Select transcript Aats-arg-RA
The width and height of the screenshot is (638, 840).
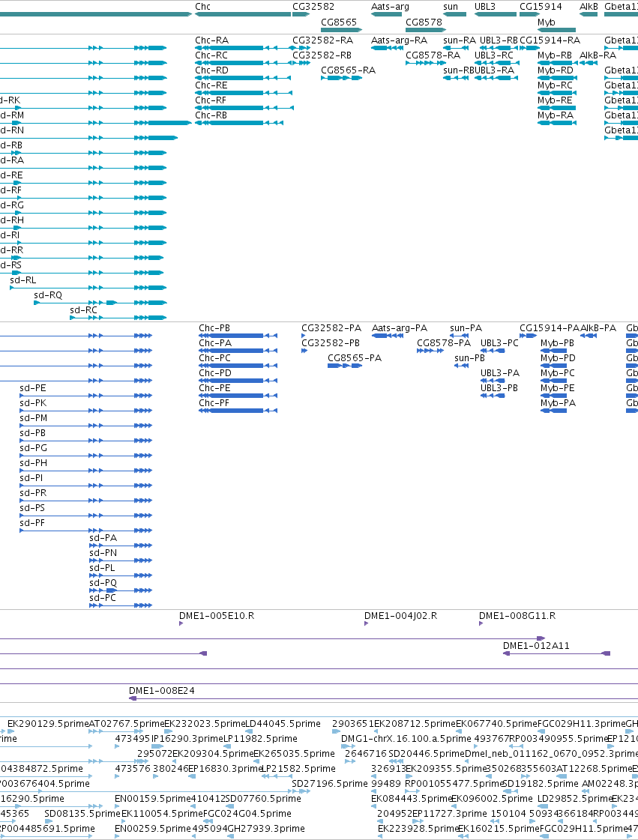[387, 48]
